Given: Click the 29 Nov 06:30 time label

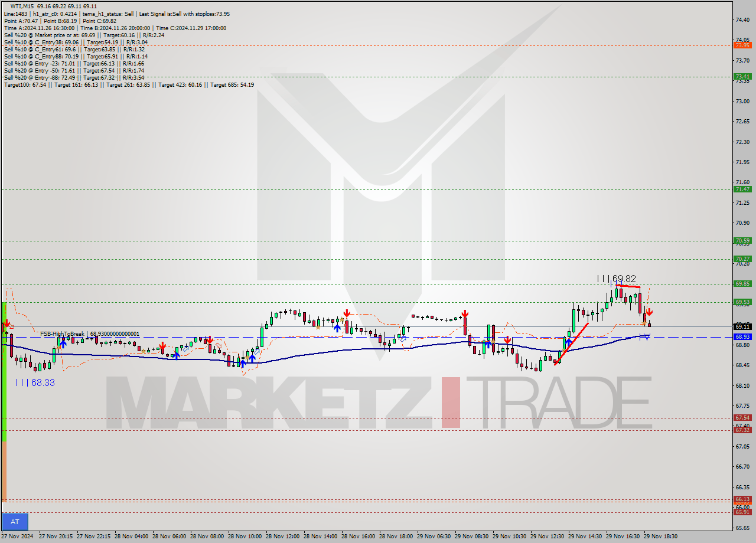Looking at the screenshot, I should (434, 537).
